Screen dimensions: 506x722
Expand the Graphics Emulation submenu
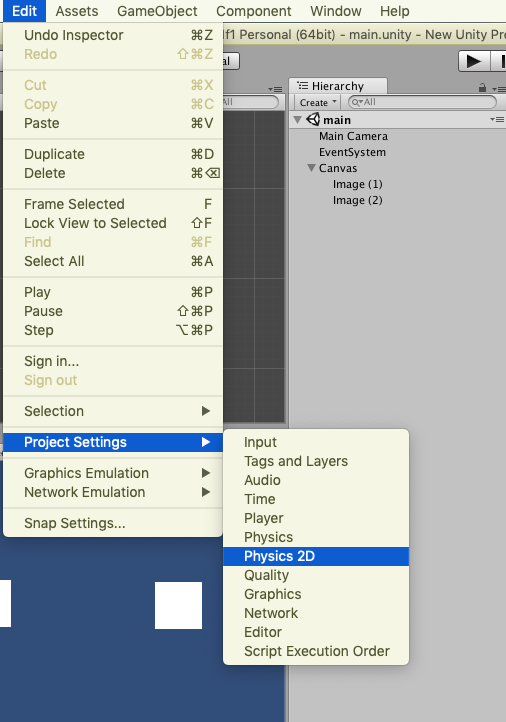click(x=113, y=473)
